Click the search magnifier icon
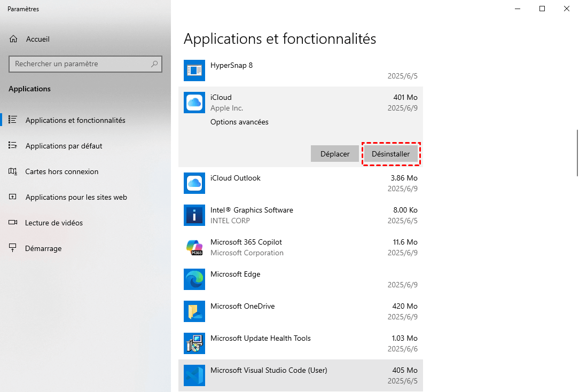Image resolution: width=579 pixels, height=392 pixels. coord(154,64)
